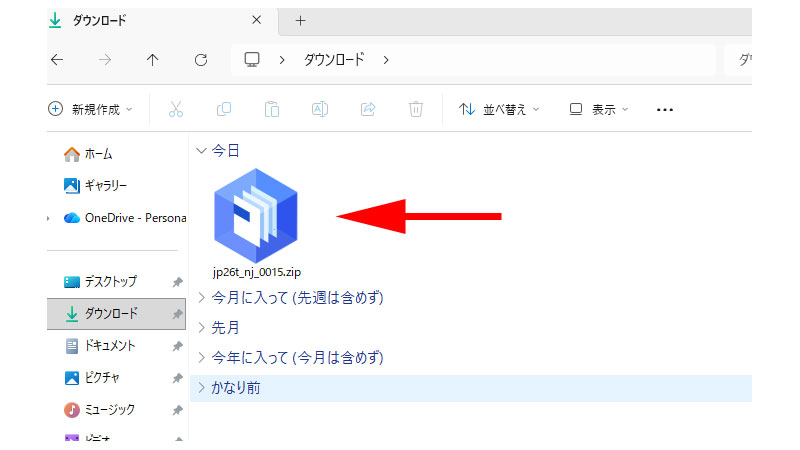Go up one folder level
Screen dimensions: 800x450
(153, 60)
